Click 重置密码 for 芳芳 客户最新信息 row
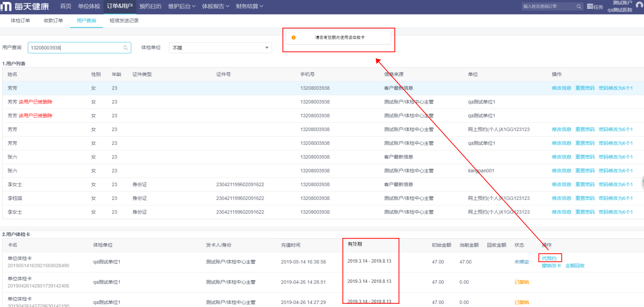Viewport: 644px width, 307px height. coord(585,88)
